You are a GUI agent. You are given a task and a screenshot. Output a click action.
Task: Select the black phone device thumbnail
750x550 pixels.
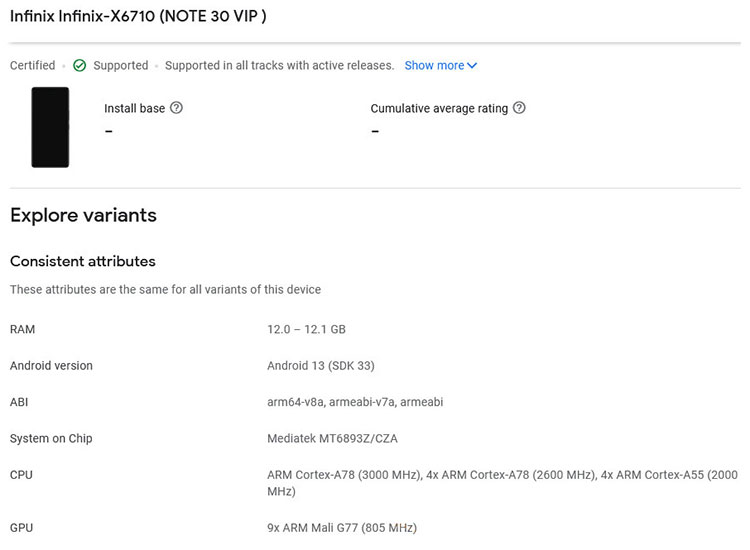[x=50, y=127]
